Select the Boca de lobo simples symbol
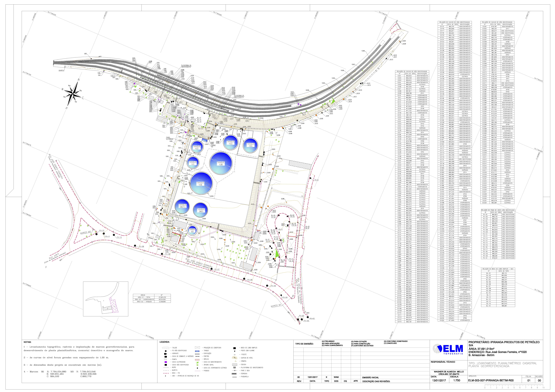555x392 pixels. [x=234, y=348]
